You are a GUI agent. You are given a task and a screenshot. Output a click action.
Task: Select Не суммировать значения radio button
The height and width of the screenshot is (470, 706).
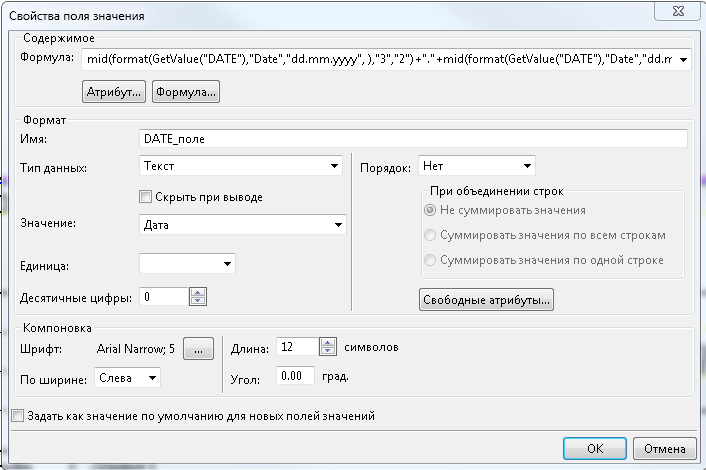[431, 211]
